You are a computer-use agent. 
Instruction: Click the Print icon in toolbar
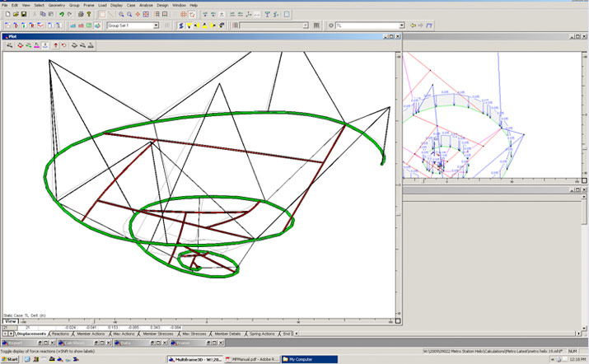(80, 14)
